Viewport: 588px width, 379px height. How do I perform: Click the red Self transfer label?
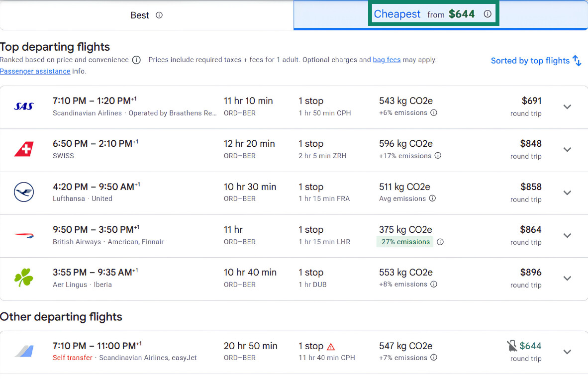(x=72, y=358)
